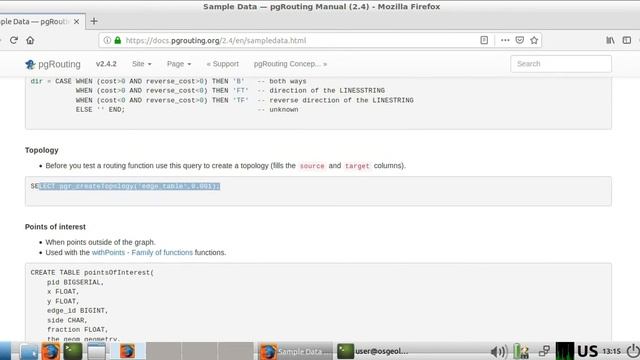This screenshot has height=360, width=640.
Task: Open page actions three-dot menu
Action: (505, 40)
